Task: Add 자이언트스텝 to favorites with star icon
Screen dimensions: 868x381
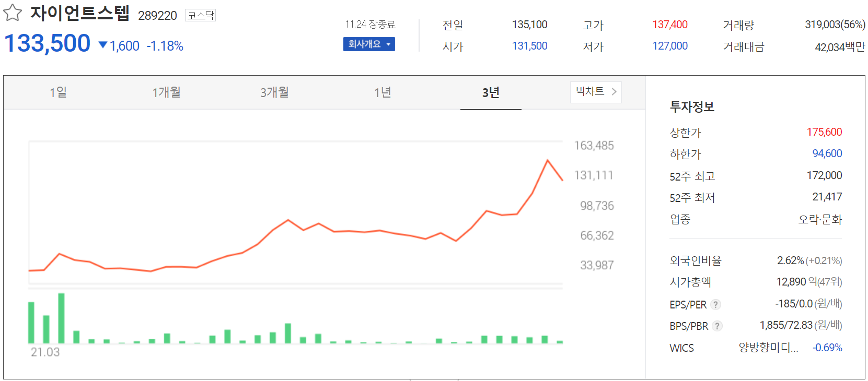Action: pos(13,13)
